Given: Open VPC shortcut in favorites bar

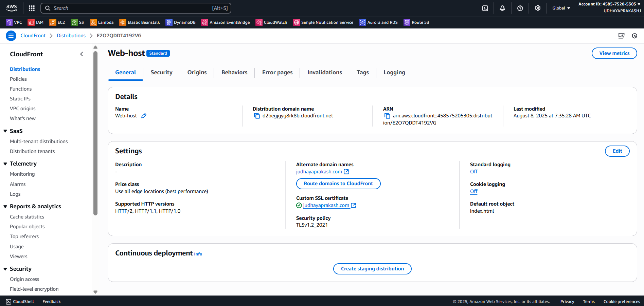Looking at the screenshot, I should (14, 22).
